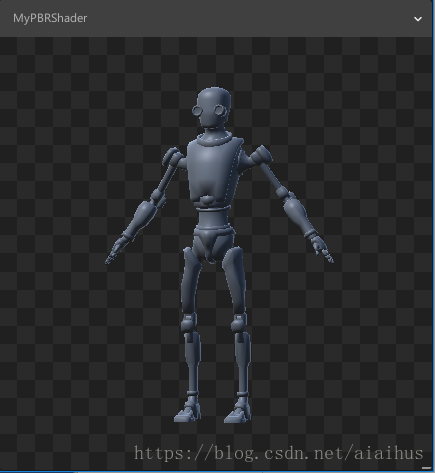Collapse the MyPBRShader preview chevron
The image size is (435, 473).
pyautogui.click(x=418, y=19)
